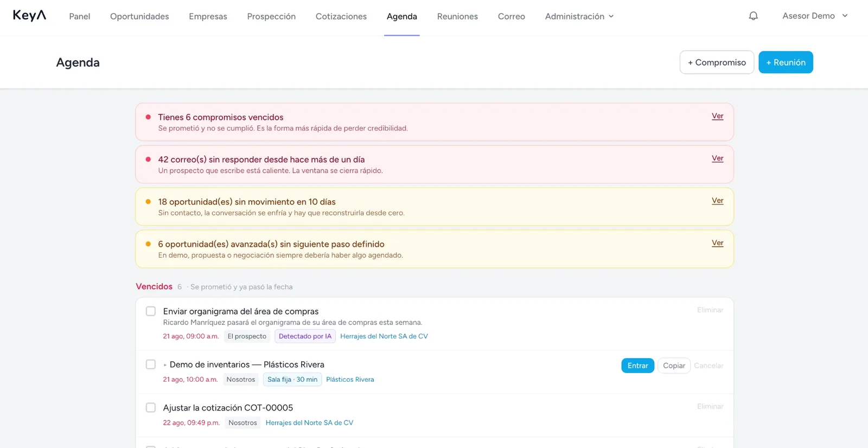Viewport: 868px width, 448px height.
Task: Add a new Compromiso
Action: coord(717,62)
